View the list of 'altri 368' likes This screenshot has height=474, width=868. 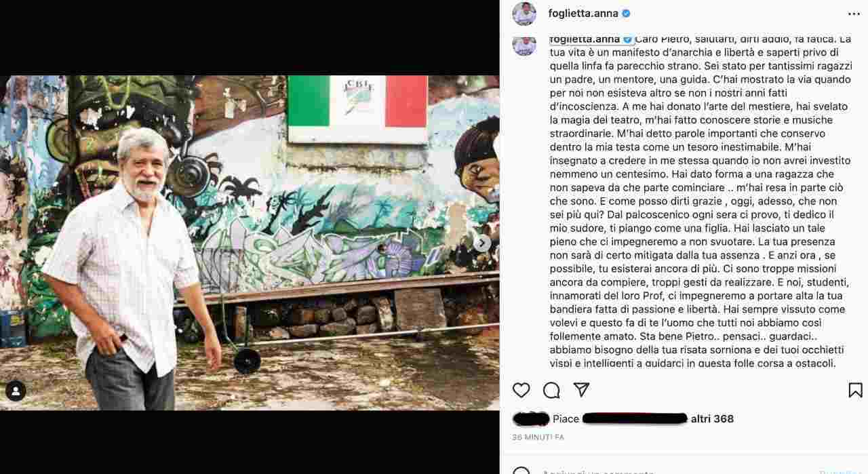tap(712, 419)
